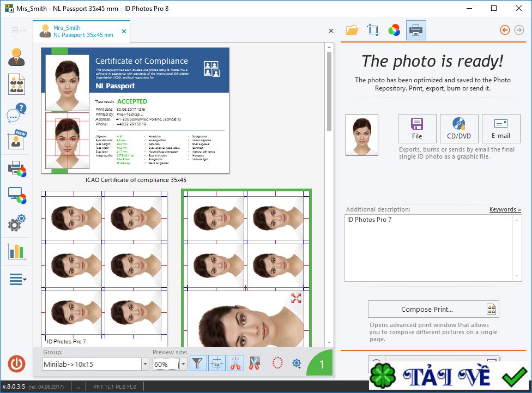Click the Compose Print button
Image resolution: width=532 pixels, height=393 pixels.
point(434,309)
